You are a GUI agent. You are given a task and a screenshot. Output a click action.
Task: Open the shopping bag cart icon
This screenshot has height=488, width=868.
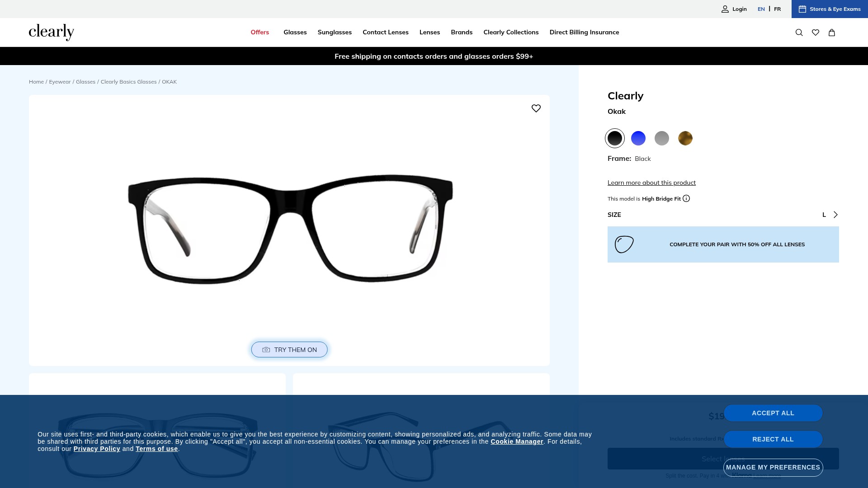pos(832,33)
